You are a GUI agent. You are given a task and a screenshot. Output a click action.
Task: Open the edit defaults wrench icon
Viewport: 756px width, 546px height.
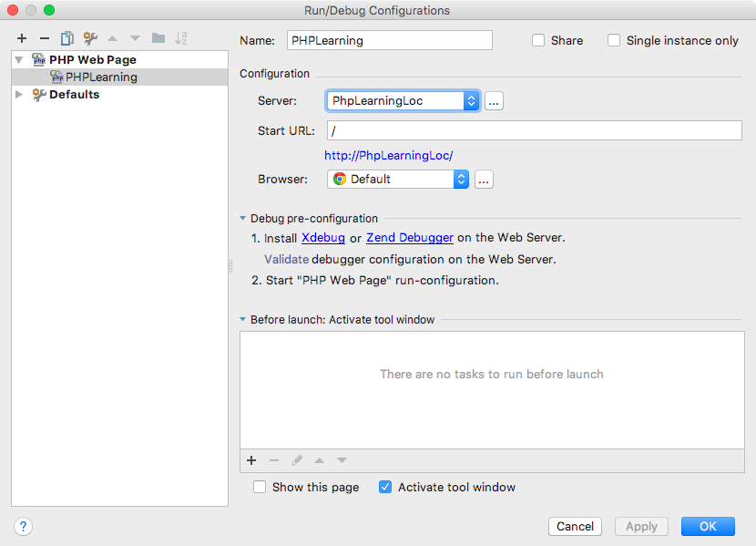click(x=90, y=38)
